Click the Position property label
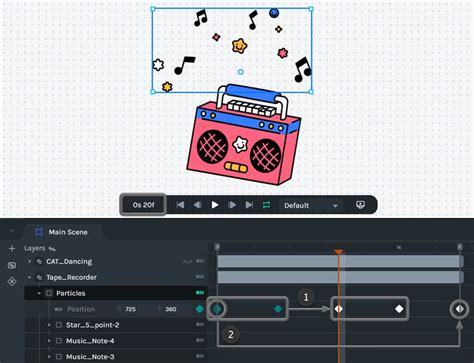 click(81, 309)
